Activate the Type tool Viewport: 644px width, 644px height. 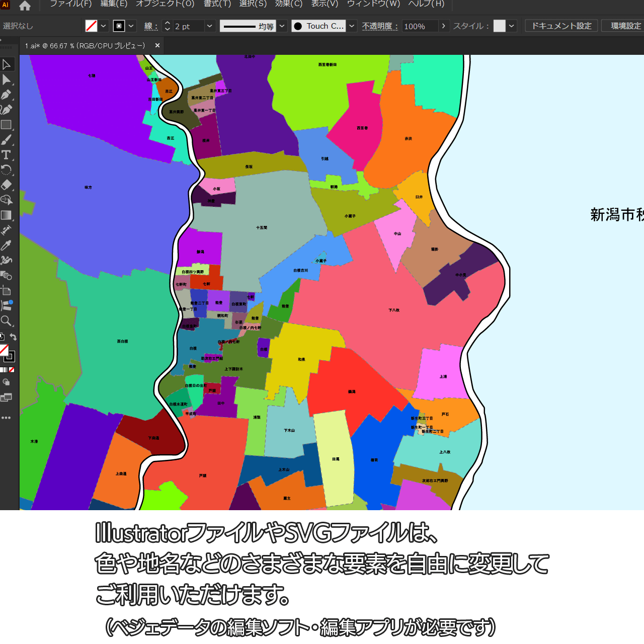(7, 155)
